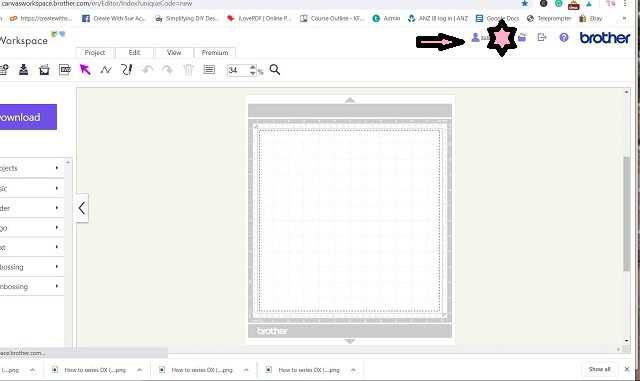This screenshot has height=381, width=640.
Task: Click the Brother logo in header
Action: point(605,38)
